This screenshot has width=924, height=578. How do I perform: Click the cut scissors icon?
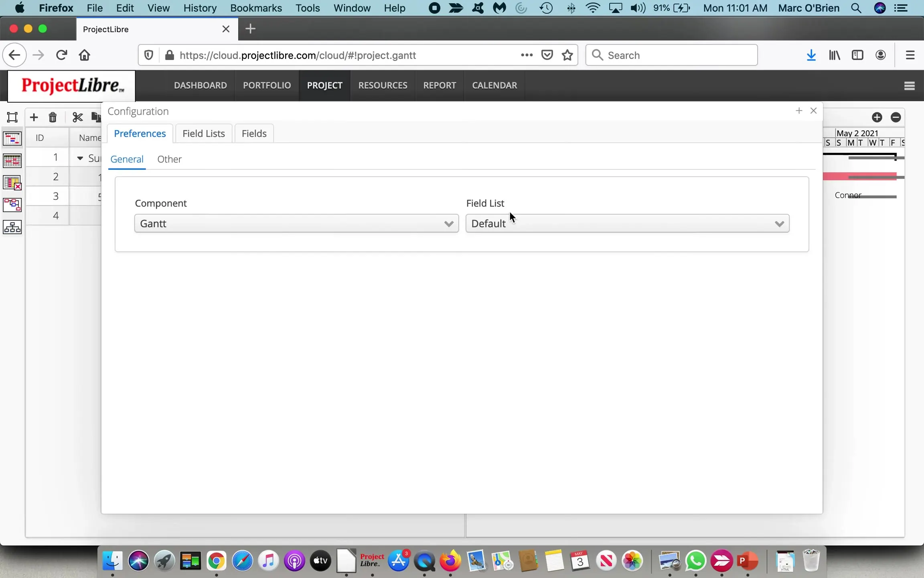77,117
